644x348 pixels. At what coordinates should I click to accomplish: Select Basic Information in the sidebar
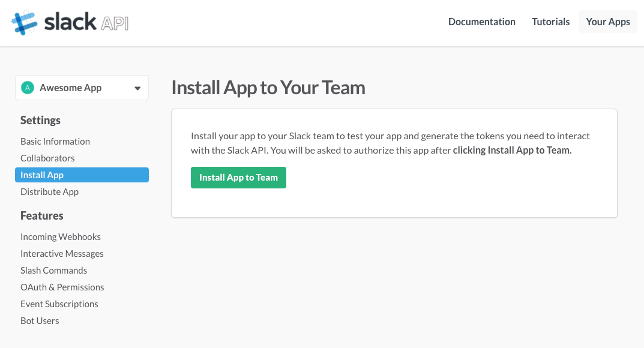click(55, 142)
